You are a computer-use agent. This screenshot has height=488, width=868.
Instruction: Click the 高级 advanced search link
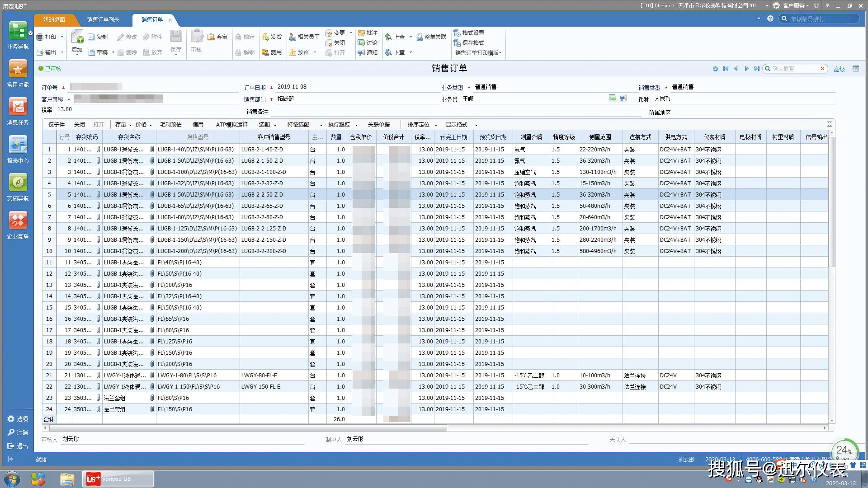coord(839,69)
